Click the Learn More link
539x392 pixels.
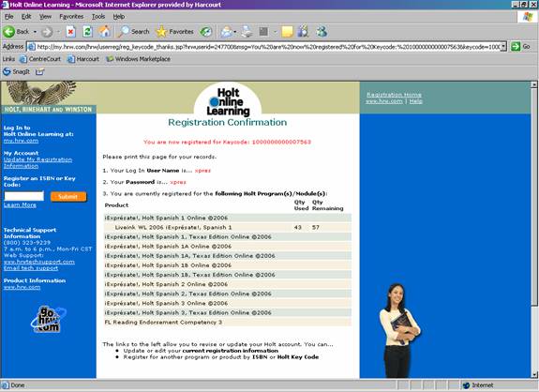[x=20, y=205]
